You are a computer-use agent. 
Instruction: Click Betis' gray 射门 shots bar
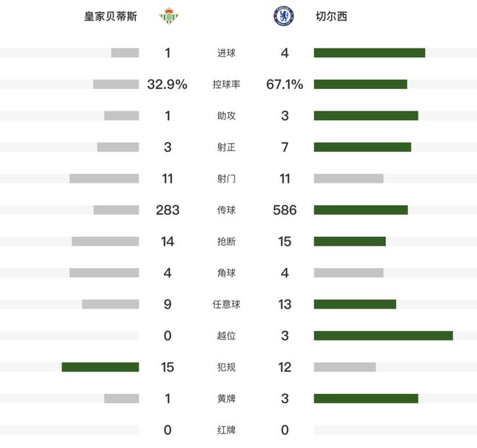click(x=104, y=178)
